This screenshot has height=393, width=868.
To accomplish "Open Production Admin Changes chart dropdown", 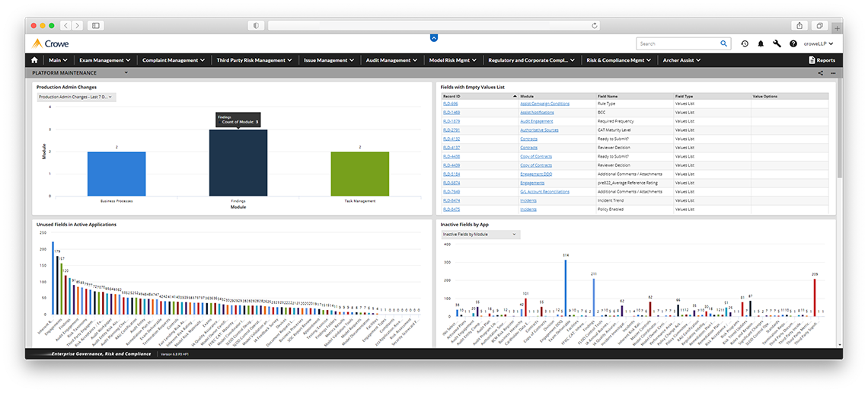I will click(x=76, y=97).
